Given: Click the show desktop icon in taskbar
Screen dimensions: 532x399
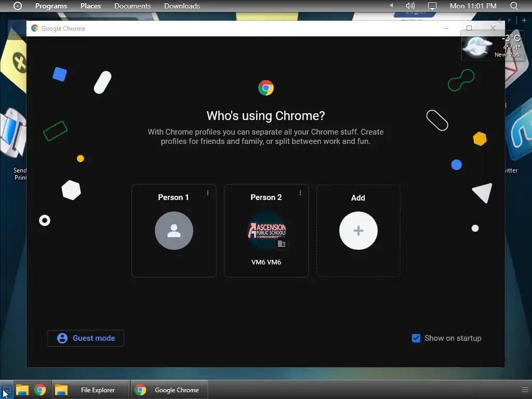Looking at the screenshot, I should pos(7,390).
